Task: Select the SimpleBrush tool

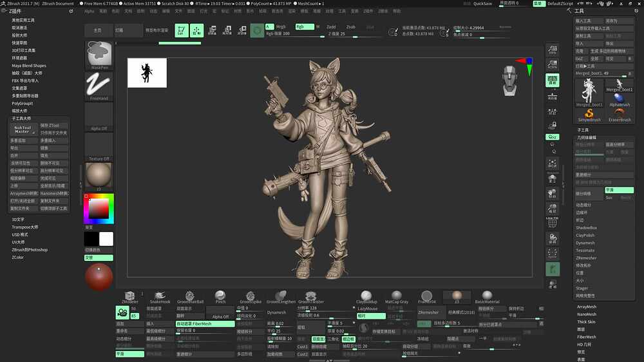Action: coord(589,115)
